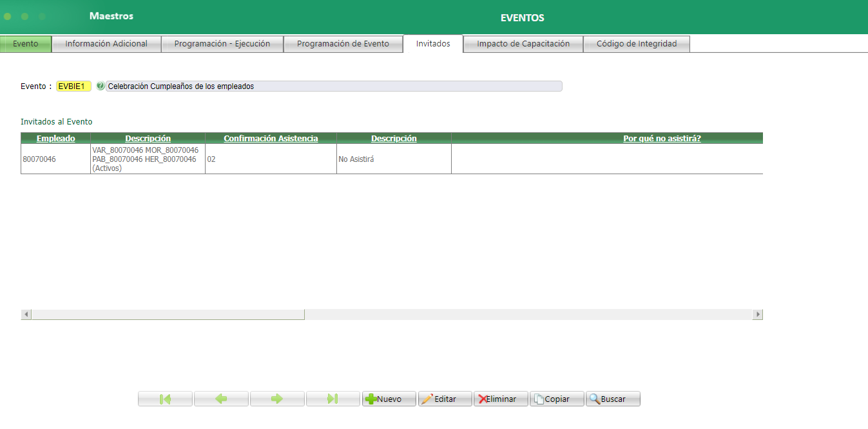
Task: Go to the first record using the navigation button
Action: (165, 399)
